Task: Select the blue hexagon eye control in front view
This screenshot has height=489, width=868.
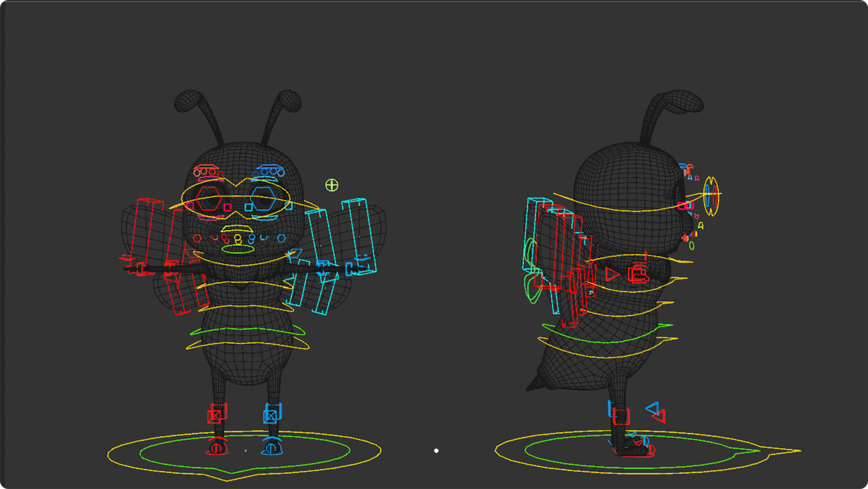Action: pos(263,199)
